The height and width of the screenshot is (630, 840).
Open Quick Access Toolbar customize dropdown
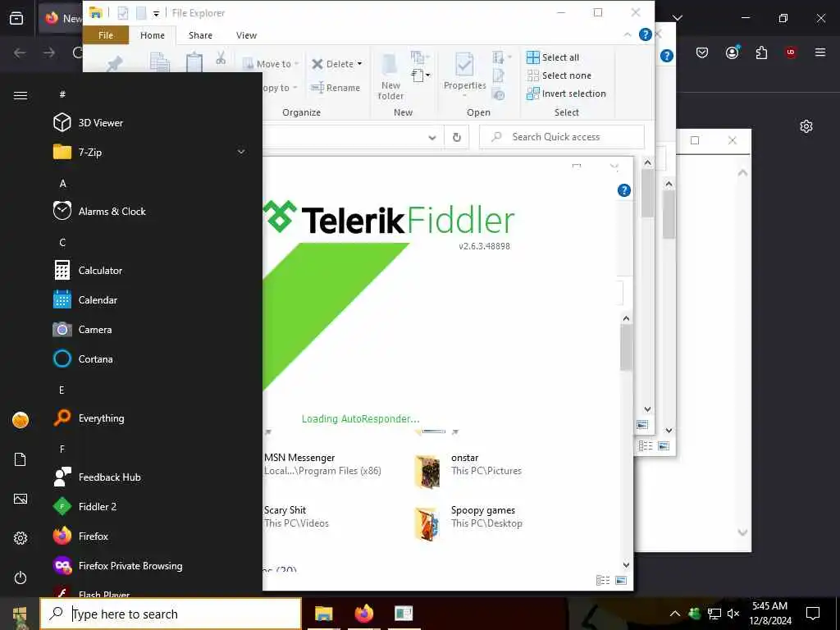[156, 13]
